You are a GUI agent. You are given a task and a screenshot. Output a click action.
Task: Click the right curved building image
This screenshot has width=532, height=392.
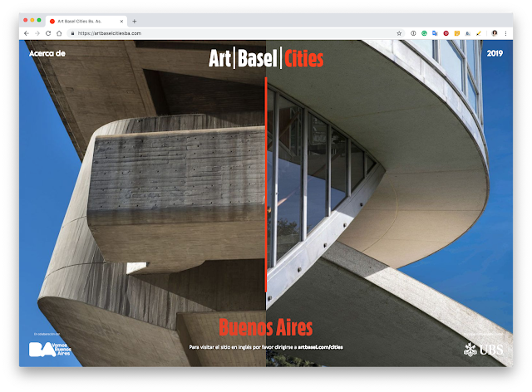[x=390, y=203]
